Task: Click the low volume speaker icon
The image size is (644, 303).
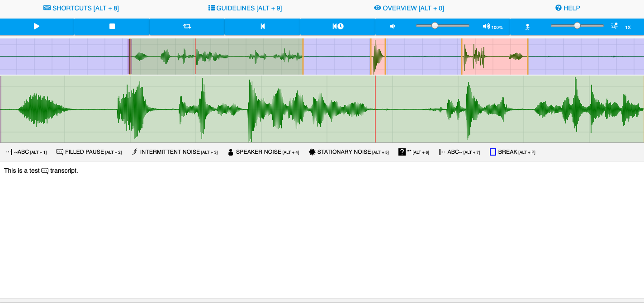Action: coord(393,27)
